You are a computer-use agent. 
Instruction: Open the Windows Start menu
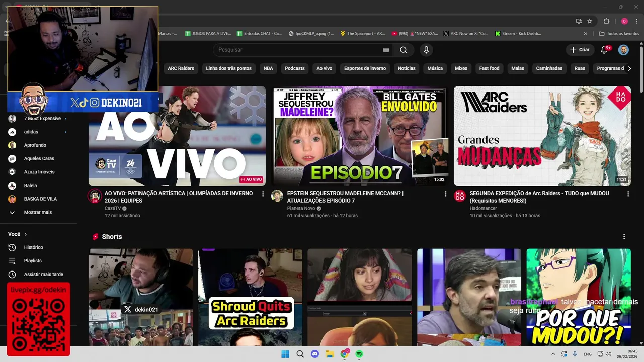tap(285, 354)
